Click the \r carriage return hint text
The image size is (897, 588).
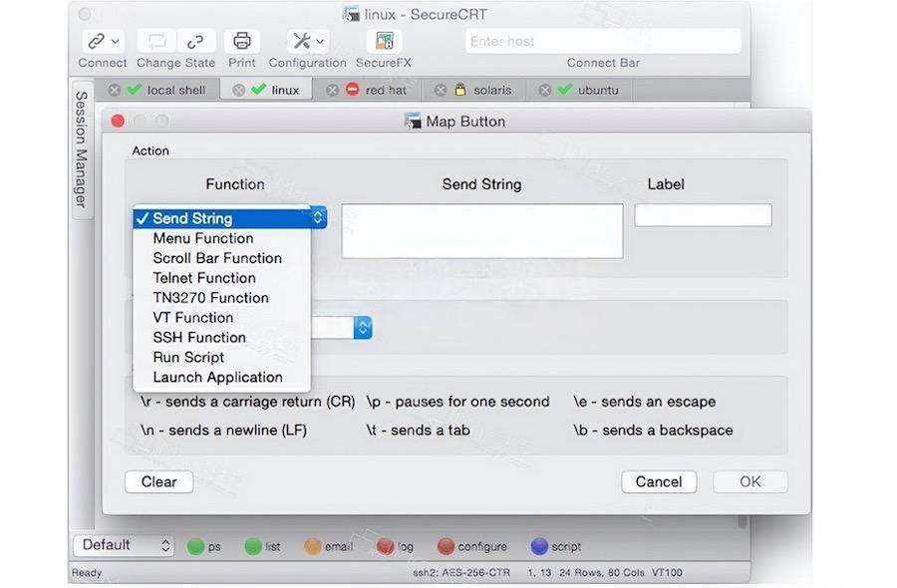point(248,402)
